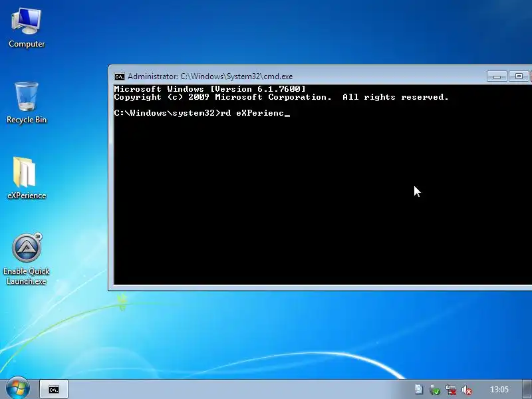Maximize the cmd.exe window

pyautogui.click(x=519, y=76)
